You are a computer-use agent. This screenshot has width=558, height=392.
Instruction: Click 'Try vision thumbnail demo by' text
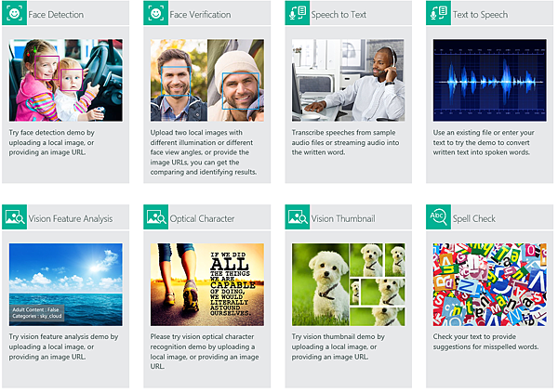point(339,336)
